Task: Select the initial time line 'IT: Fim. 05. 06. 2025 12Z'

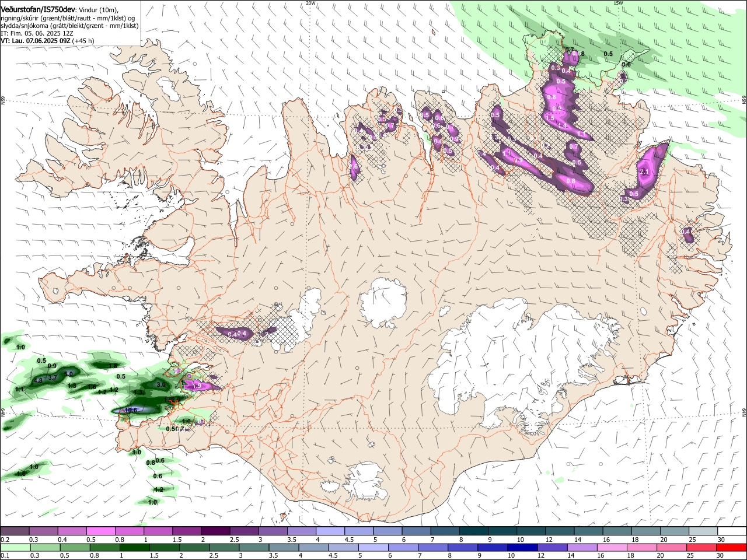Action: (37, 33)
